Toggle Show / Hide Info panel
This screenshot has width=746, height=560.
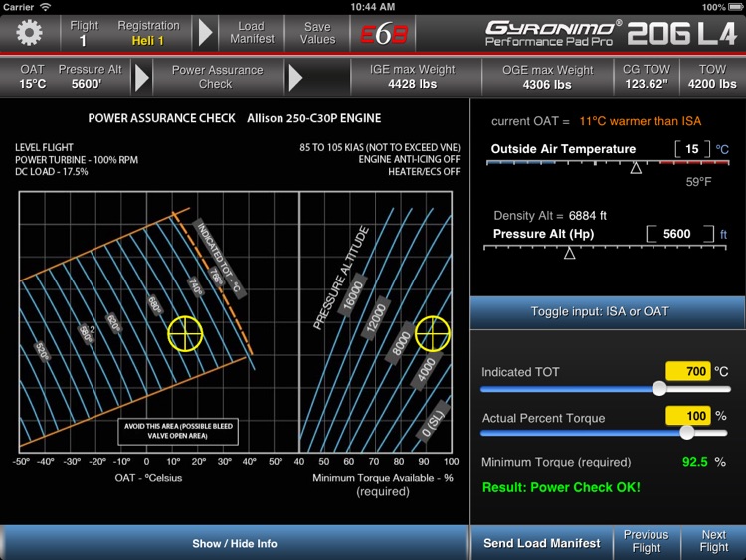(235, 543)
